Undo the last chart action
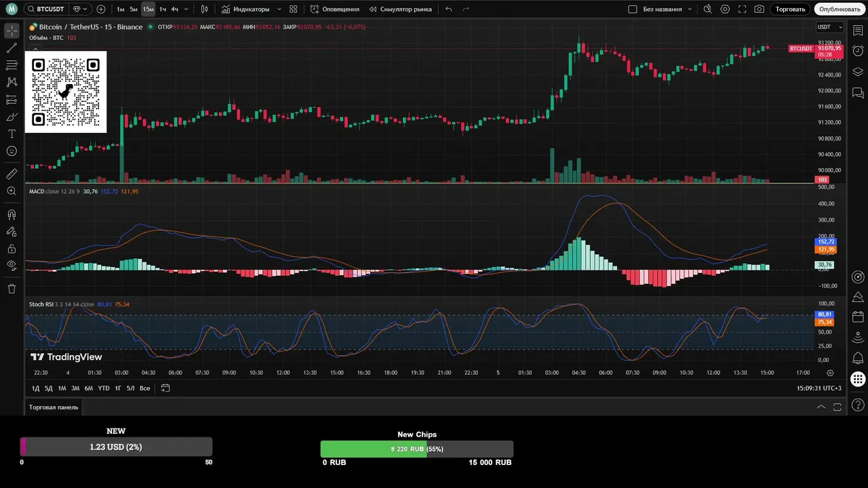 448,9
